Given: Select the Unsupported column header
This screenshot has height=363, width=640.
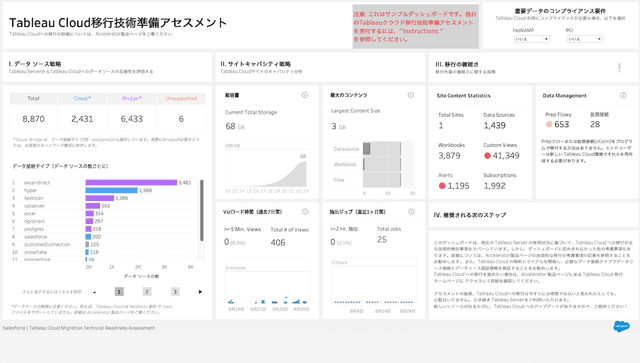Looking at the screenshot, I should point(181,98).
